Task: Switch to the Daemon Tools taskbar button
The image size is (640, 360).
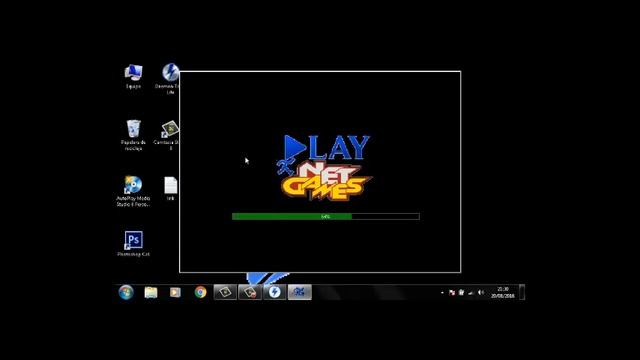Action: point(275,292)
